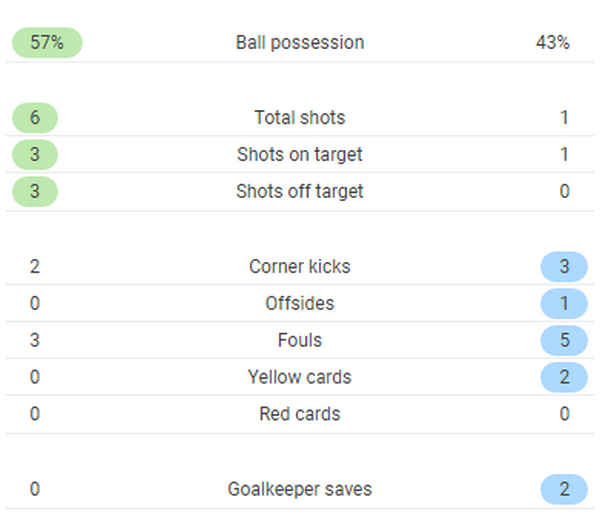
Task: Click the blue 3 corner kicks badge
Action: point(564,267)
